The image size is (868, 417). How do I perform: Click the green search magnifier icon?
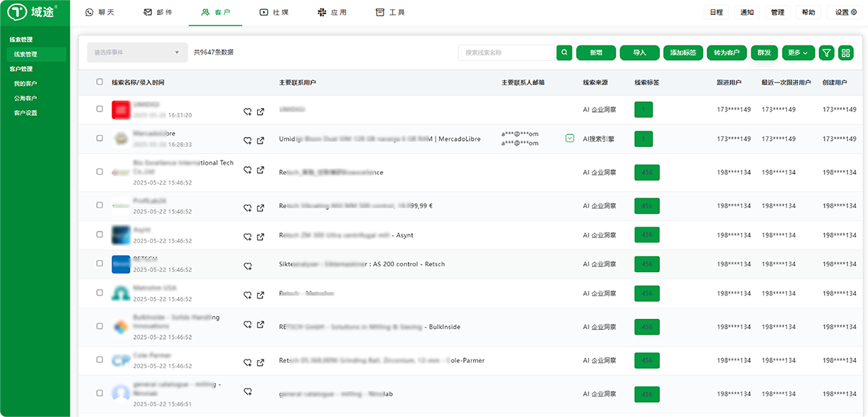pos(564,53)
